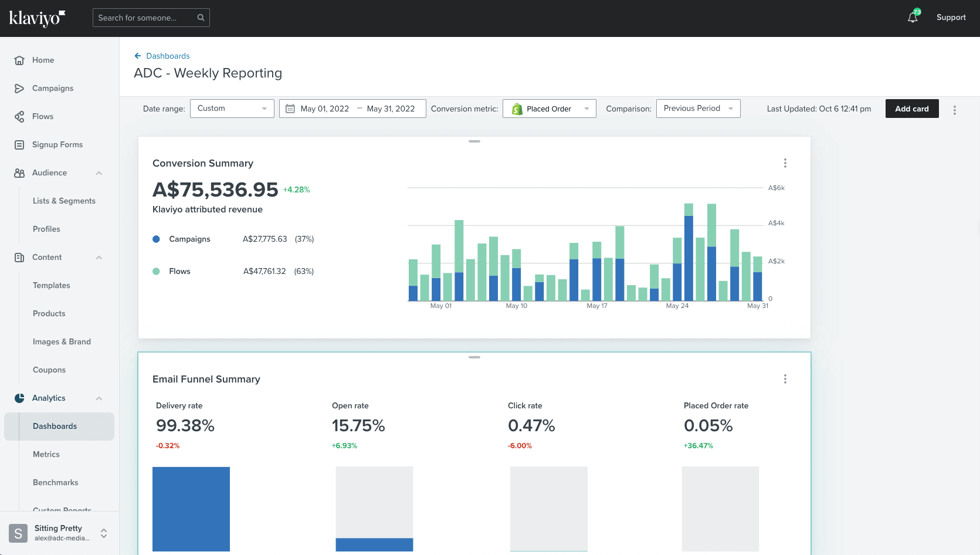Click the Analytics pie chart icon
The image size is (980, 555).
[19, 398]
